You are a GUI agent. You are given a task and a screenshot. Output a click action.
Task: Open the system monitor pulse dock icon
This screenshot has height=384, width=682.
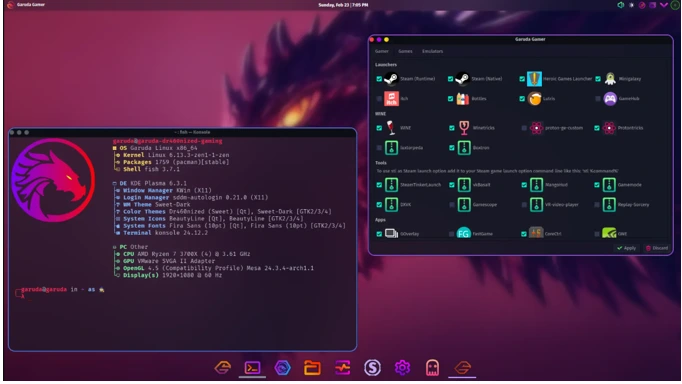coord(342,368)
